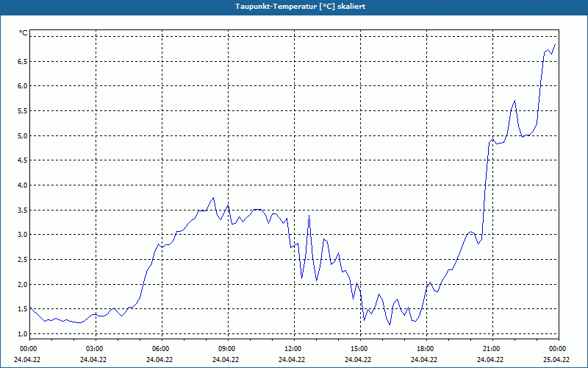Click the chart title Taupunkt-Temperatur [°C] skaliert
This screenshot has height=368, width=588.
click(301, 7)
